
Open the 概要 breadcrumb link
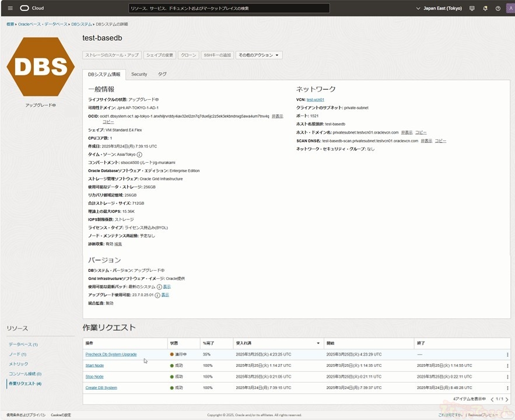[10, 24]
